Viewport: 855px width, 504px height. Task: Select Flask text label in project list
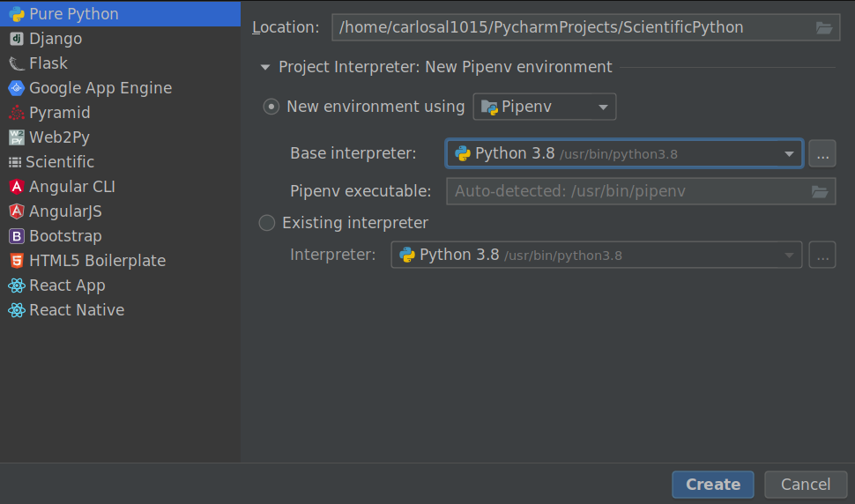point(48,63)
